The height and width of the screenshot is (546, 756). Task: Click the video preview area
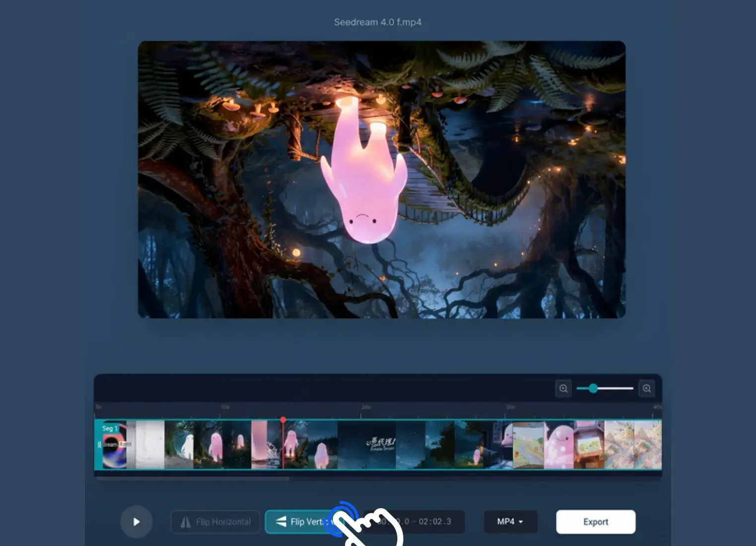381,180
